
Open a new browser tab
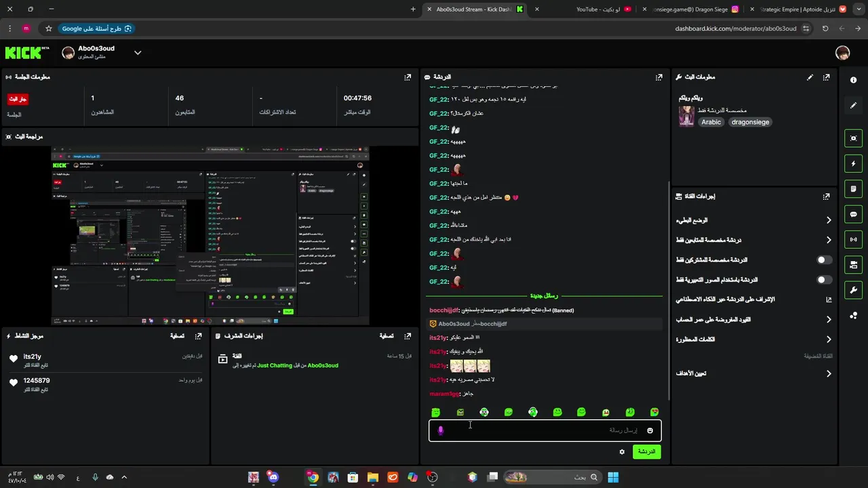click(413, 9)
